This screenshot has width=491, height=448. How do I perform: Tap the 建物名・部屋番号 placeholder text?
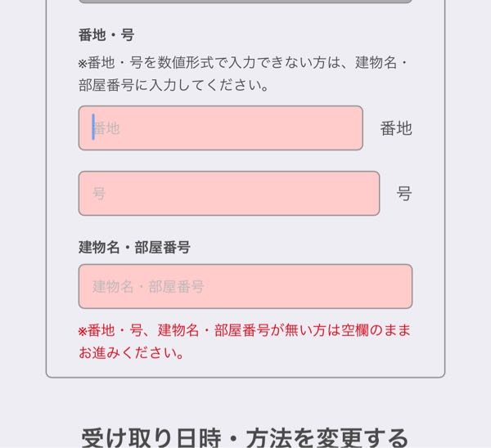click(x=148, y=287)
